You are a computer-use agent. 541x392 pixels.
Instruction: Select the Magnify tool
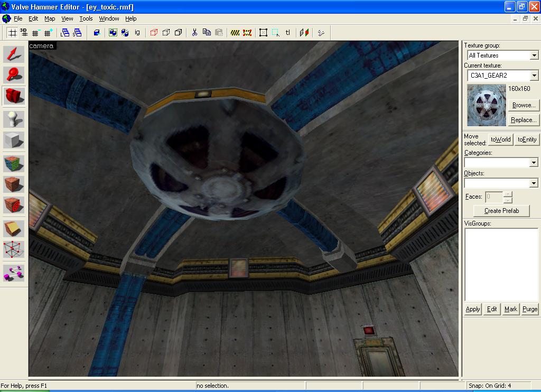click(x=14, y=76)
